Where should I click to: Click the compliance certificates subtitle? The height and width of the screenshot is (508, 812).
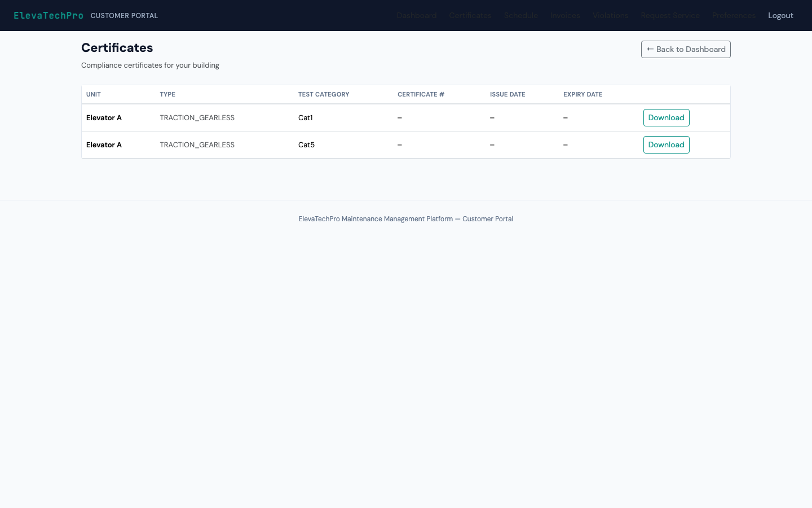[150, 65]
